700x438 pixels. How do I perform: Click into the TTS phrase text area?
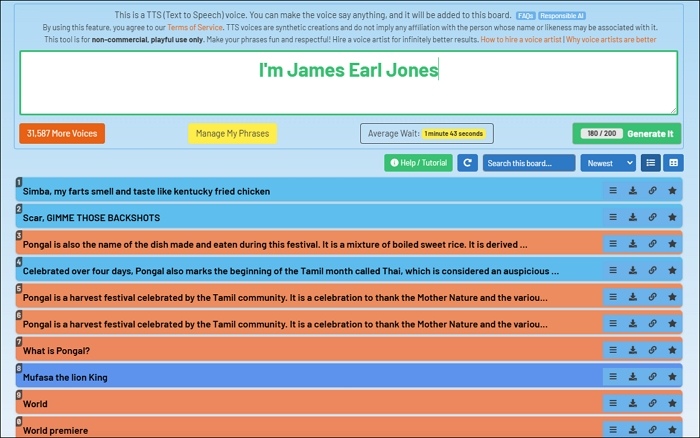[349, 83]
